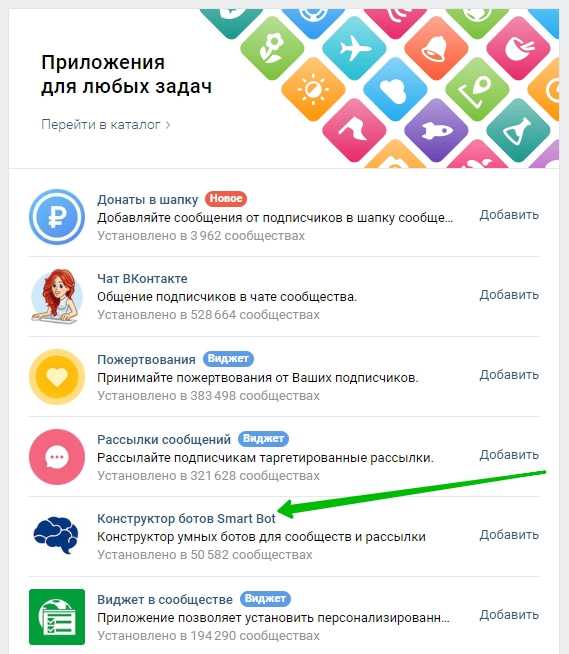Click the pink chat bubble Рассылки сообщений icon
The width and height of the screenshot is (569, 654).
coord(57,457)
